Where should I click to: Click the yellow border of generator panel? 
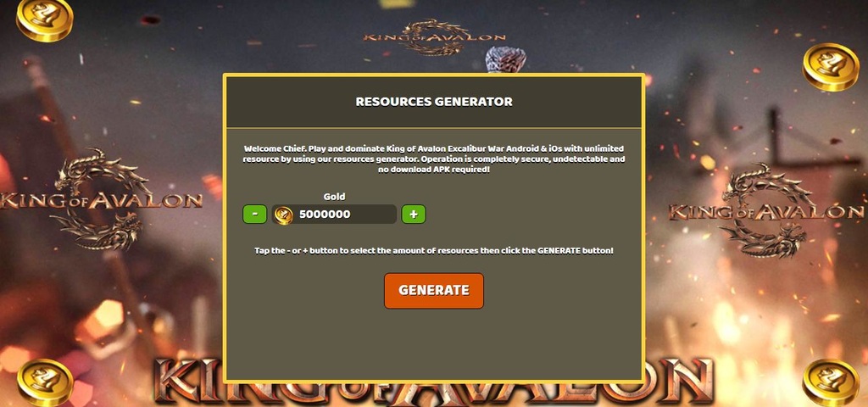point(434,75)
